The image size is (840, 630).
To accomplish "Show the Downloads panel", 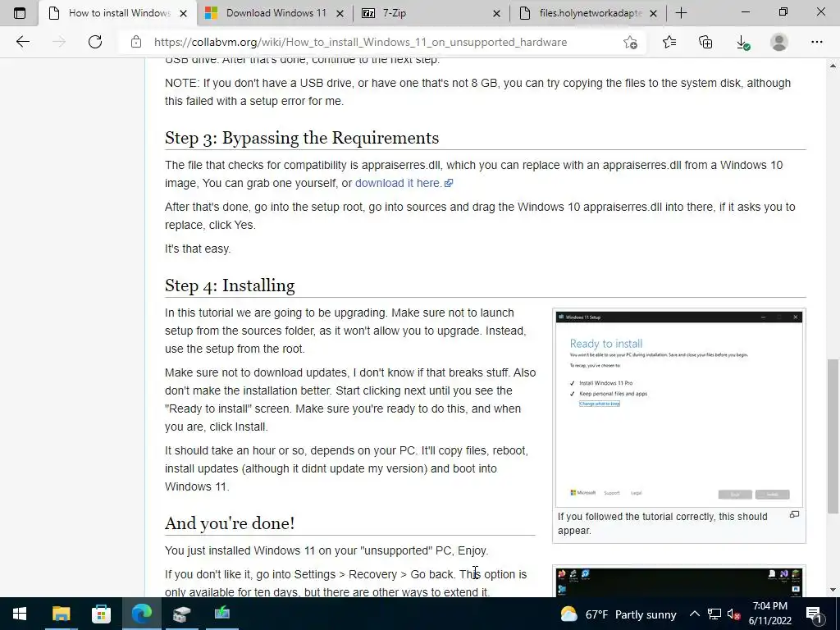I will click(742, 43).
